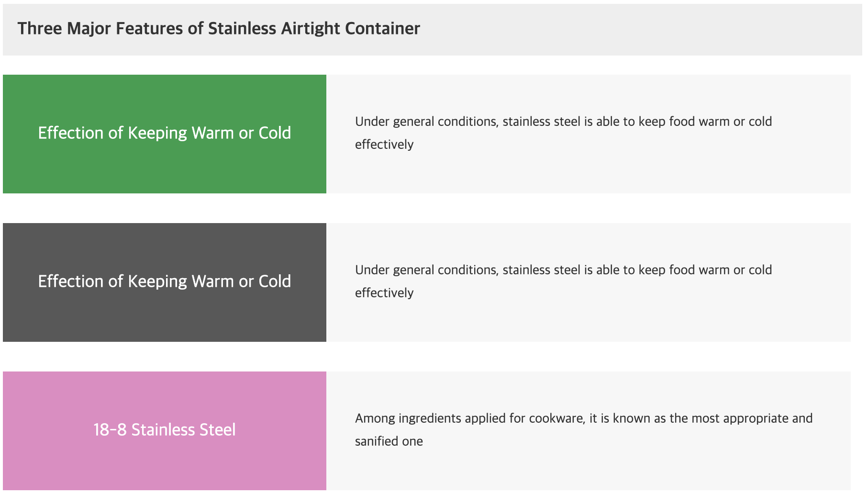Click the "Three Major Features" heading text
868x495 pixels.
pyautogui.click(x=100, y=29)
